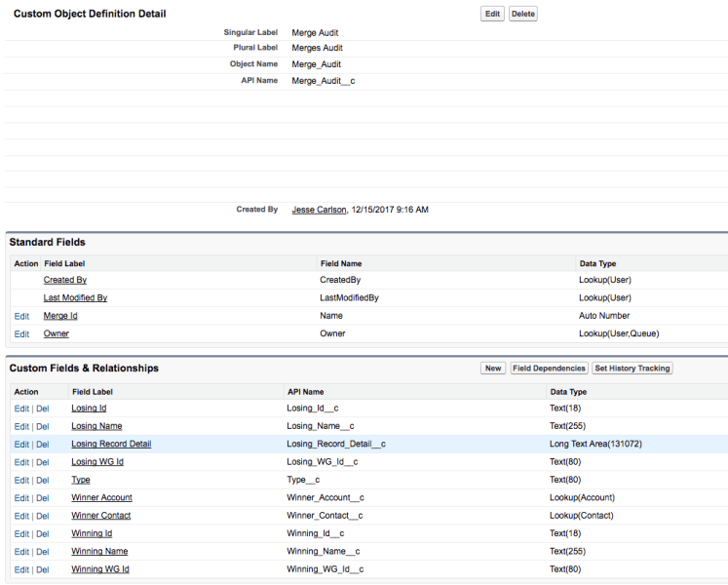Open the Winner Account field link
The height and width of the screenshot is (585, 728).
(x=101, y=498)
